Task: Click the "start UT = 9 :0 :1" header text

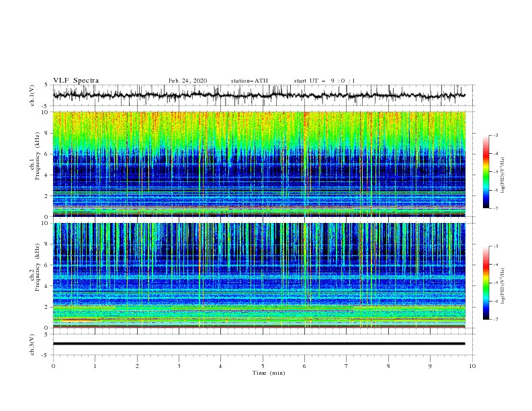Action: (x=324, y=81)
